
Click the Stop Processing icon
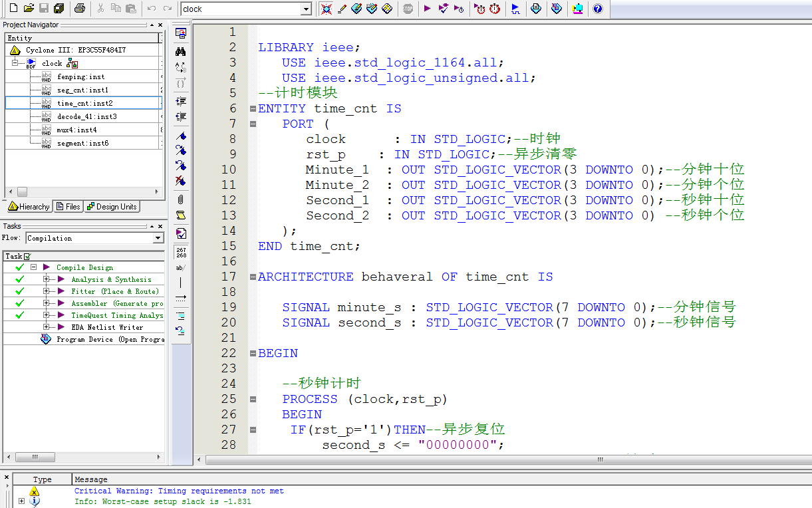[x=408, y=9]
